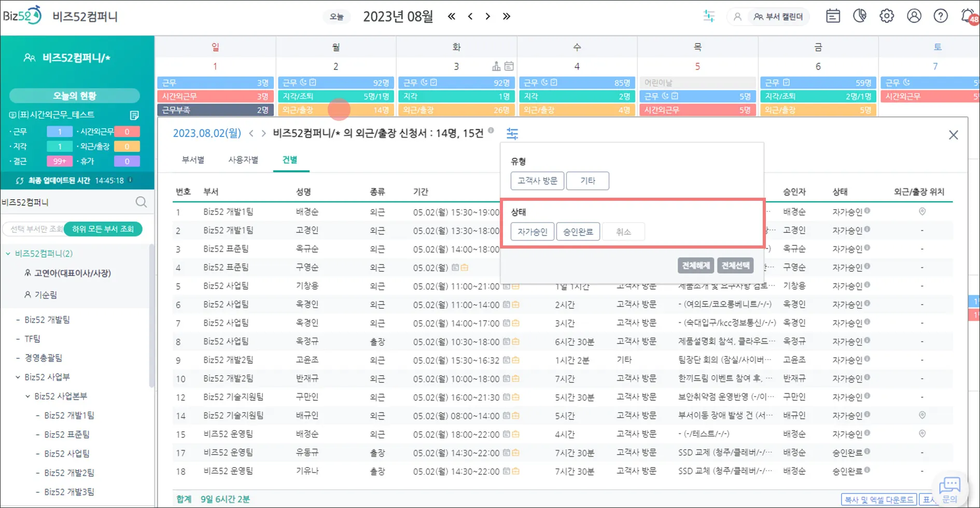Click the info icon next to 14:45:18

click(x=130, y=180)
